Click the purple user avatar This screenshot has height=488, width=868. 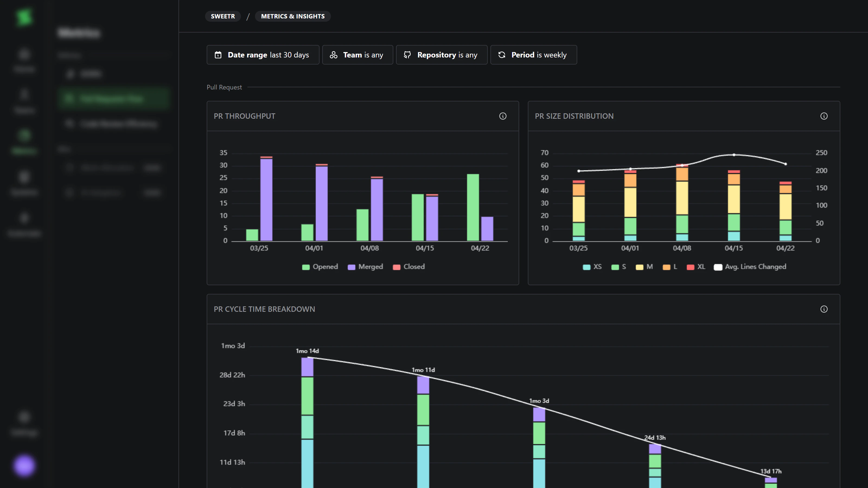24,466
